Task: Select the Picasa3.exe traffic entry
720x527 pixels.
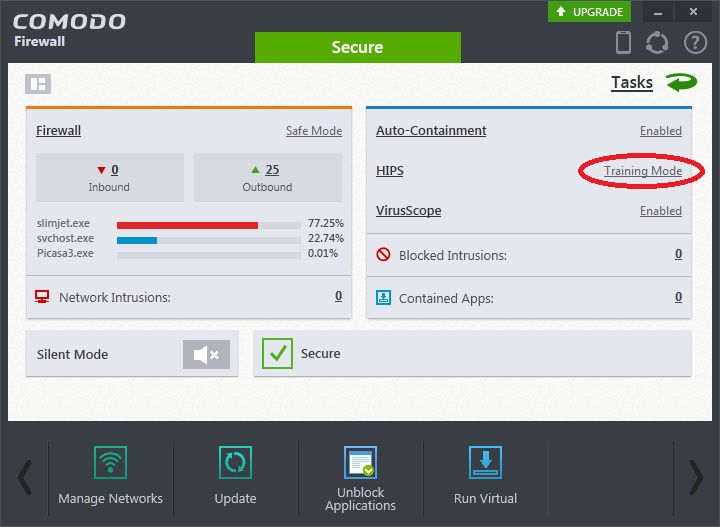Action: click(x=65, y=253)
